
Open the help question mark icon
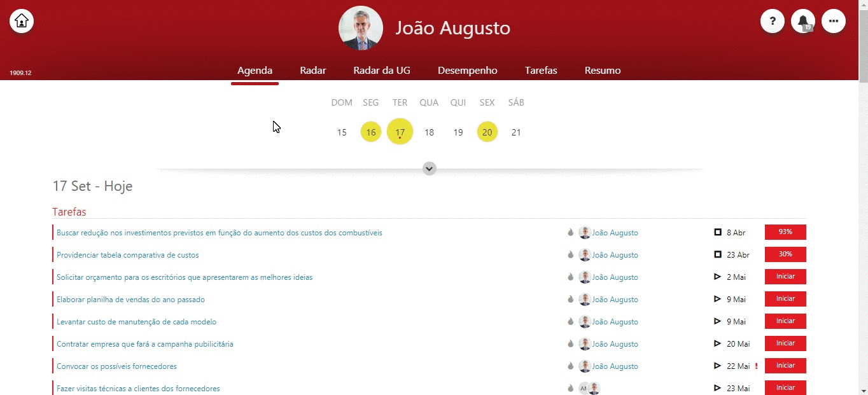pos(773,21)
